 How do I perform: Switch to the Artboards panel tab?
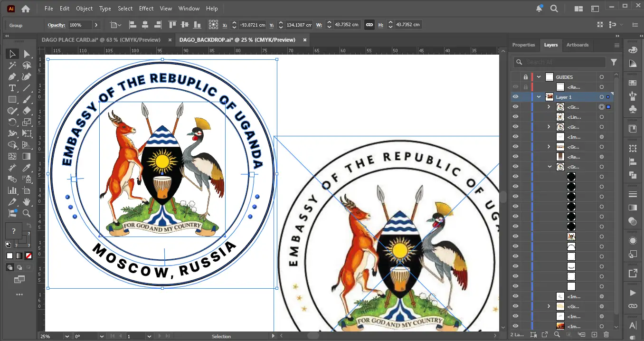(578, 45)
